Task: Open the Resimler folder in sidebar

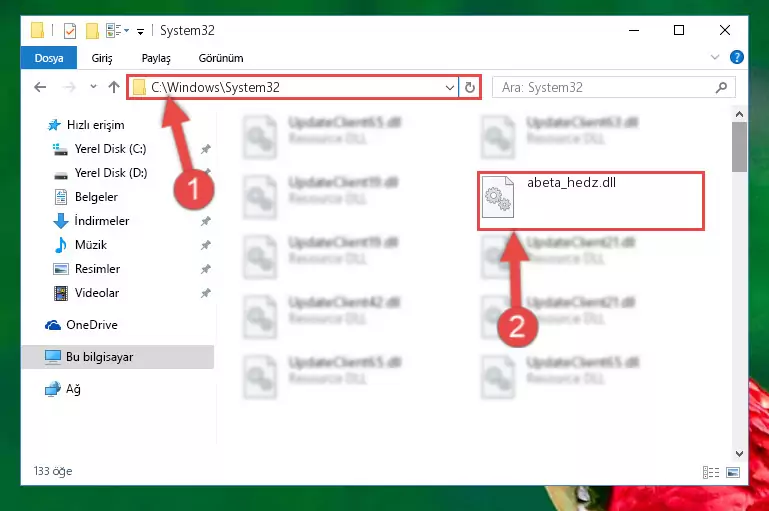Action: tap(97, 269)
